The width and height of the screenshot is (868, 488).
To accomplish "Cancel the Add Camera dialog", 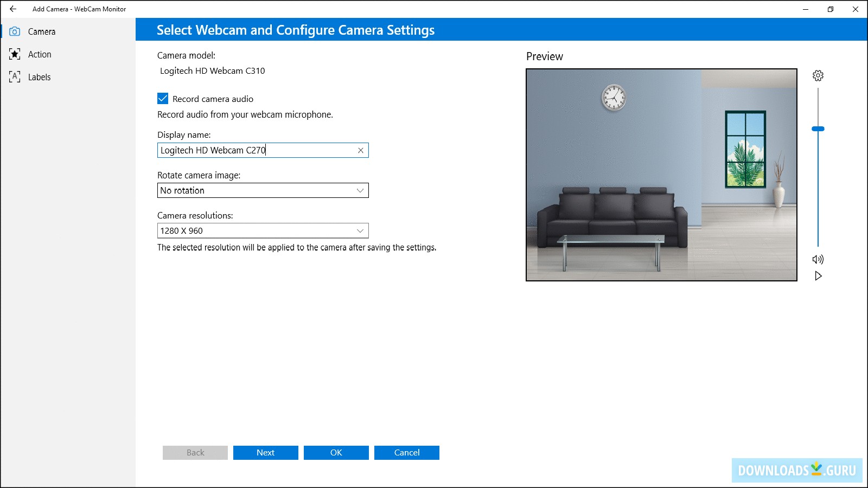I will click(x=406, y=452).
